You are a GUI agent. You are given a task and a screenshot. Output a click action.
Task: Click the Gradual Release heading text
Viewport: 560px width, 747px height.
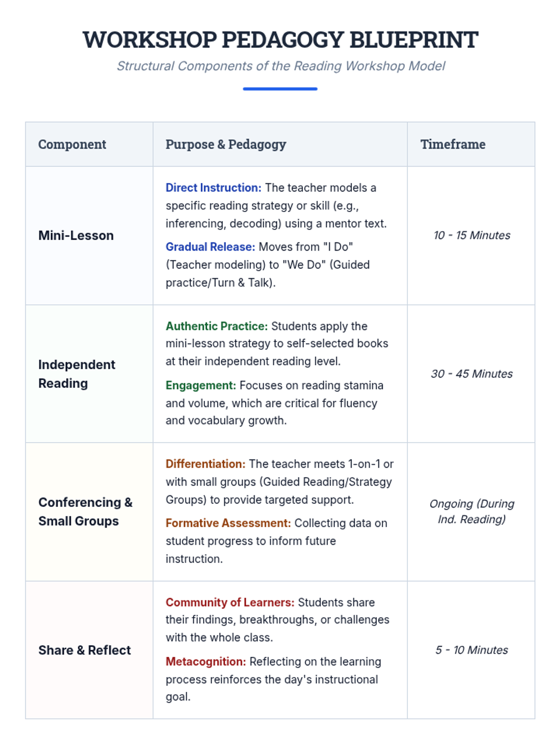coord(210,247)
